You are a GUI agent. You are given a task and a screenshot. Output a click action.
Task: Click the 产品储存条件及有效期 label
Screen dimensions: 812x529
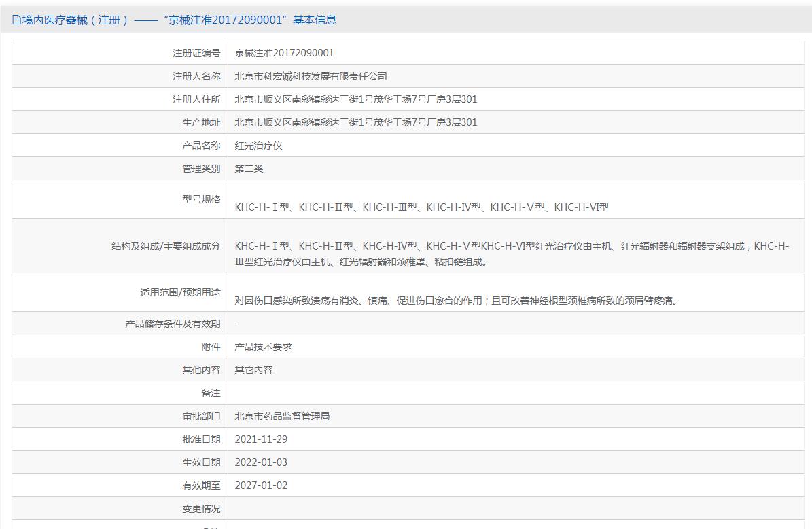[x=173, y=323]
